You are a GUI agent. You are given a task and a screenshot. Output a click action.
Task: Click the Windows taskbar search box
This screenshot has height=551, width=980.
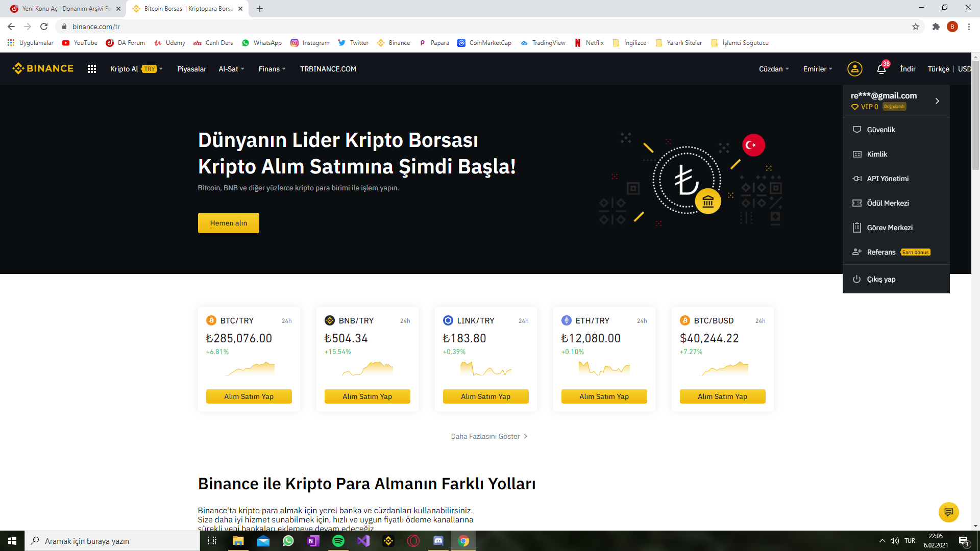[x=112, y=541]
